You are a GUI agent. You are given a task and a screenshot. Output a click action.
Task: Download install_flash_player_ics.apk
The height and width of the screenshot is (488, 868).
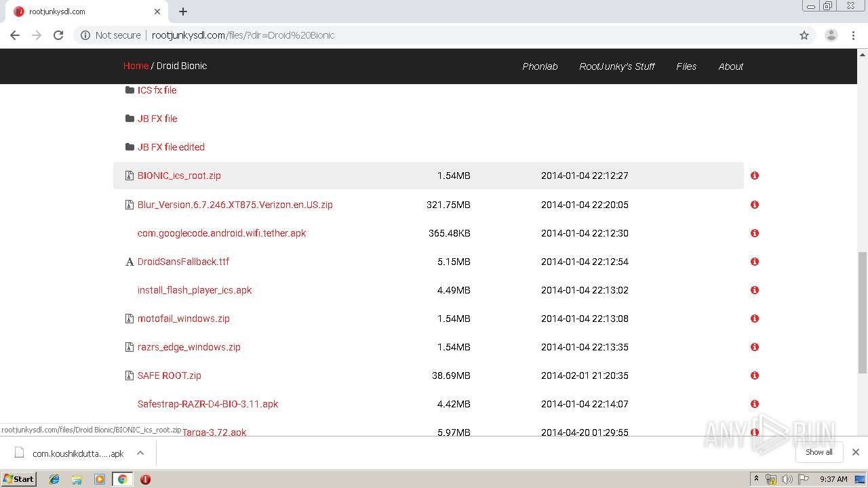pos(195,290)
